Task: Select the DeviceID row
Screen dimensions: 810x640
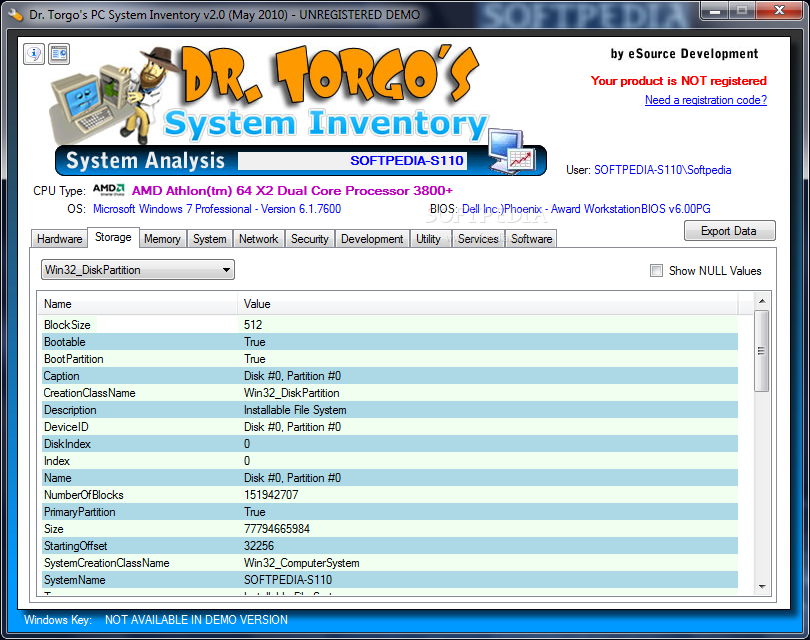Action: coord(390,427)
